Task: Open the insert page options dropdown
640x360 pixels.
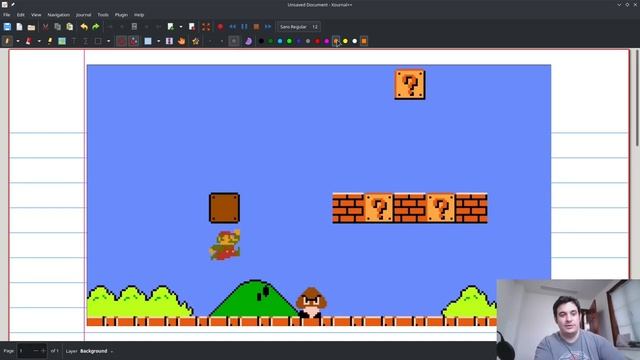Action: click(181, 27)
